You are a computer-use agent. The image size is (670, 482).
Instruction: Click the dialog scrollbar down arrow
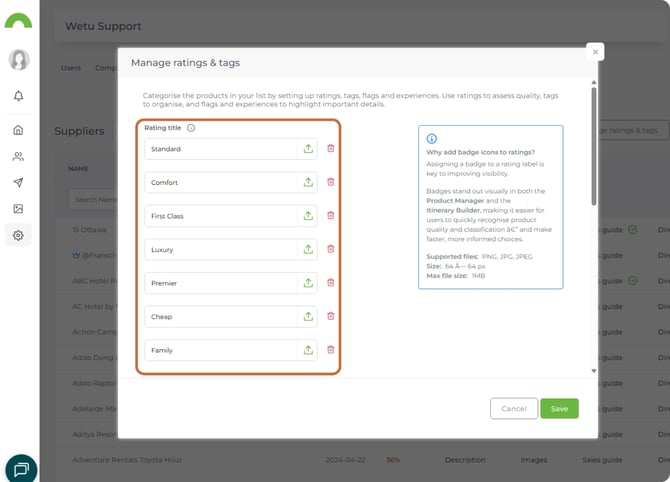594,371
